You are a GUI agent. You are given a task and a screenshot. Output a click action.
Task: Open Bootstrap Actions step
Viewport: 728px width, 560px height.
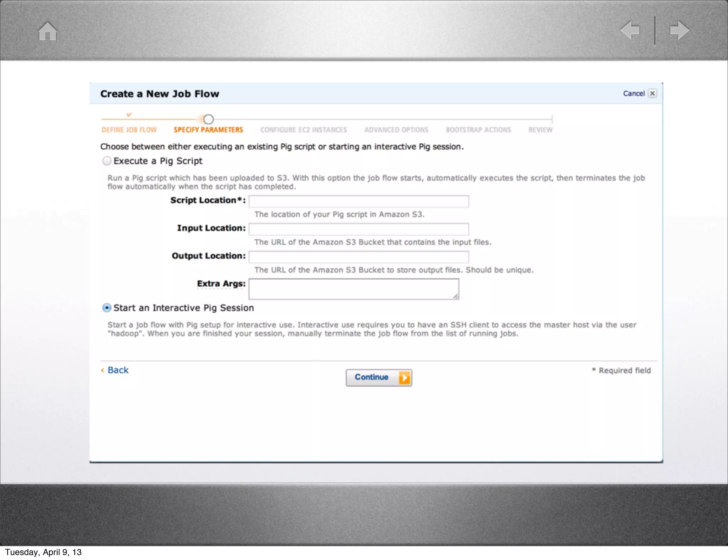click(478, 130)
